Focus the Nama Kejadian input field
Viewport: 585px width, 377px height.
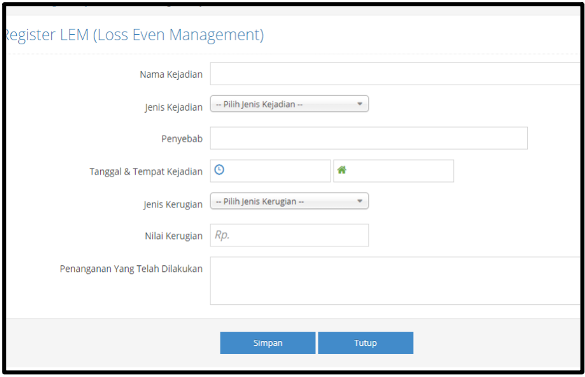[395, 74]
